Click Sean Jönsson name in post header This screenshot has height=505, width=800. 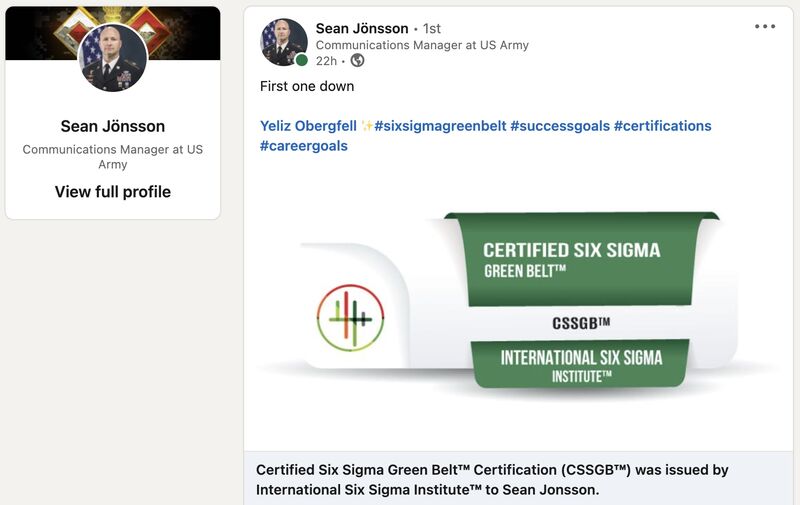pyautogui.click(x=362, y=29)
